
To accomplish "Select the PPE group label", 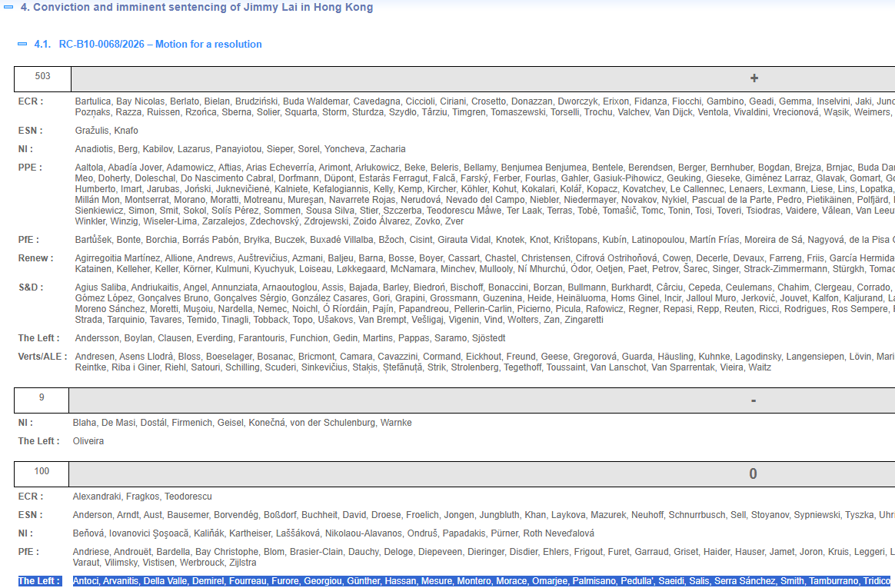I will coord(30,168).
